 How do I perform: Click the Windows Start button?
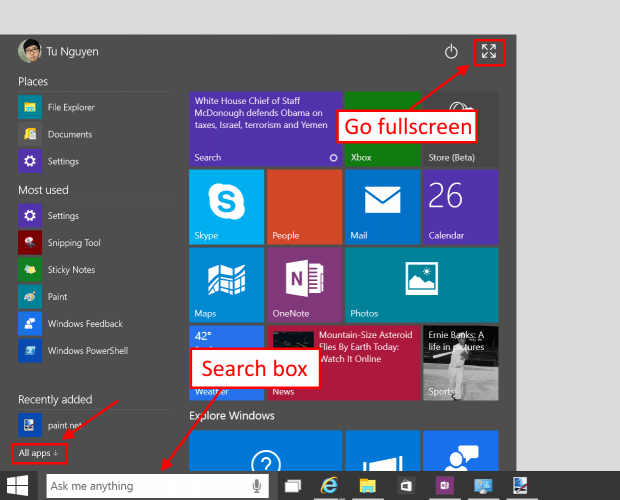pos(18,485)
